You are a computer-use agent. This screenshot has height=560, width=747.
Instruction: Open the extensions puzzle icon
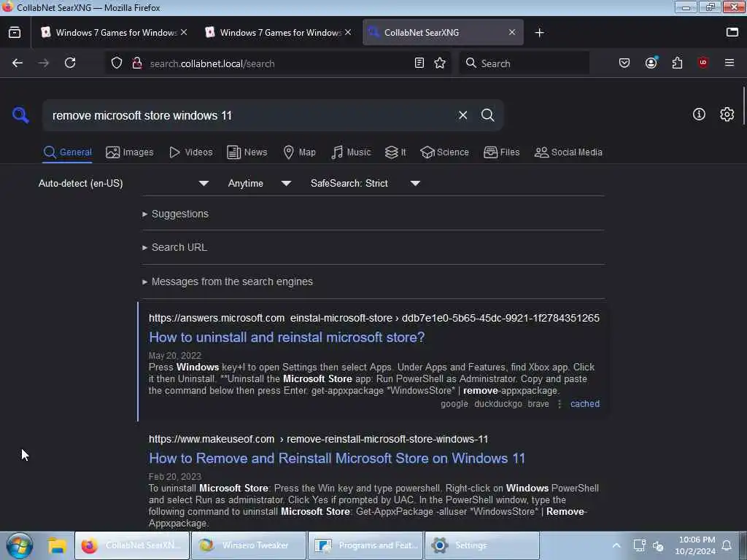677,63
